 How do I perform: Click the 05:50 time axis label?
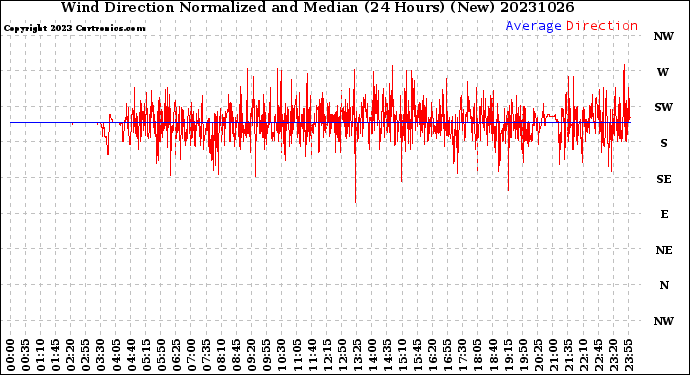[x=161, y=355]
